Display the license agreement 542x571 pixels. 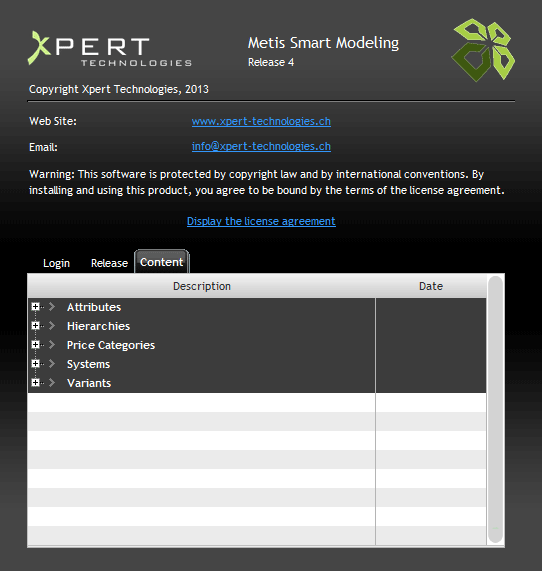click(261, 221)
